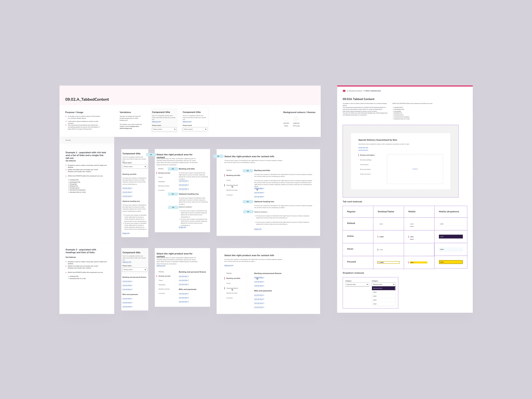Click the 'List list item 4' link

tap(259, 307)
